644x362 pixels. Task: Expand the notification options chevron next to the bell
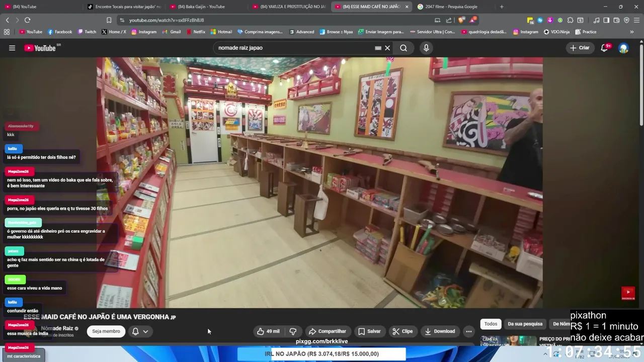click(145, 331)
